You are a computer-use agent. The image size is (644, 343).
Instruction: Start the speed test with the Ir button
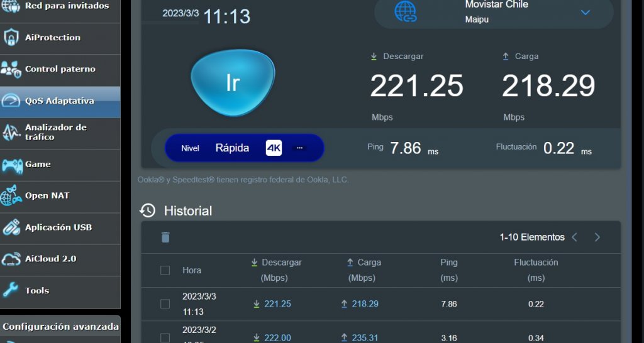pyautogui.click(x=233, y=83)
